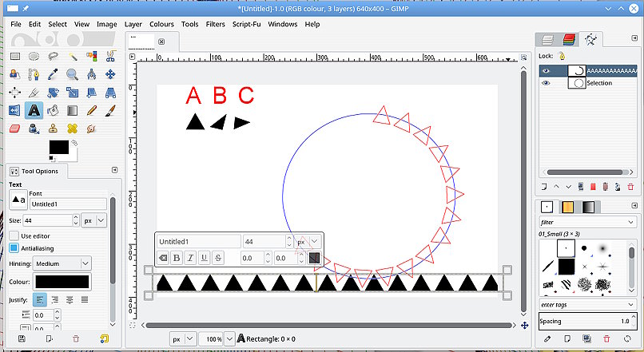Open the Script-Fu menu
The width and height of the screenshot is (644, 352).
coord(246,24)
